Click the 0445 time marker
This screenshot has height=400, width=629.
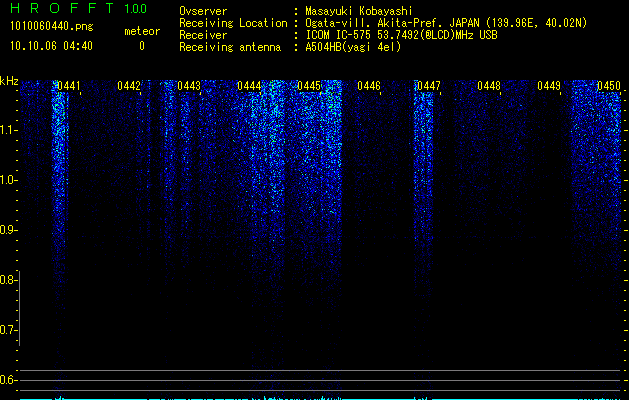(309, 86)
